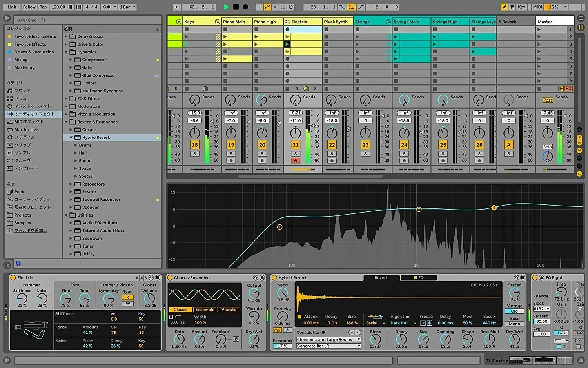588x368 pixels.
Task: Toggle the computer MIDI keyboard icon
Action: point(512,7)
